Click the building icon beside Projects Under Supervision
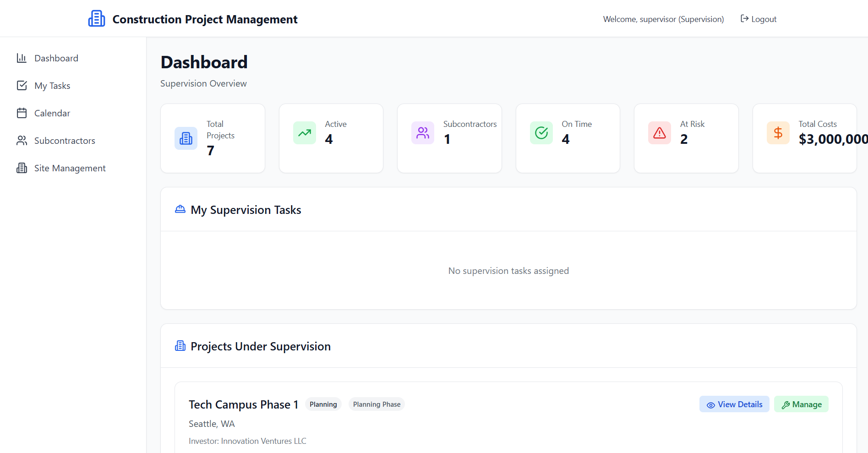The width and height of the screenshot is (868, 453). (180, 346)
